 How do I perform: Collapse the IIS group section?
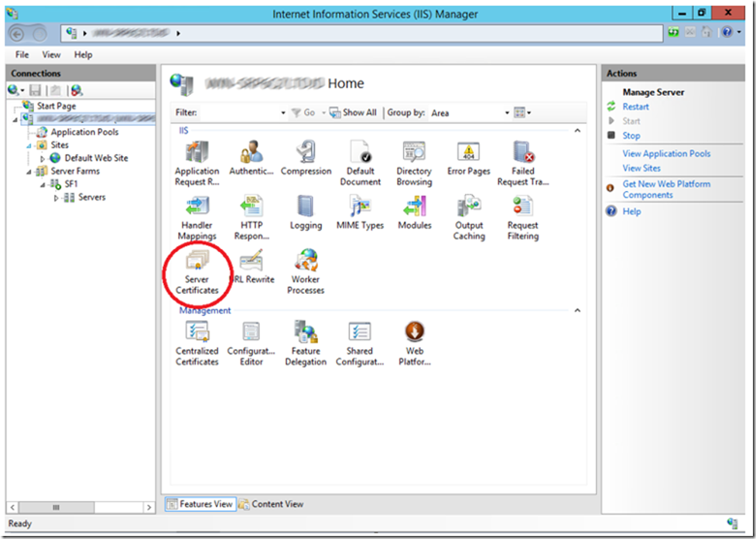577,131
